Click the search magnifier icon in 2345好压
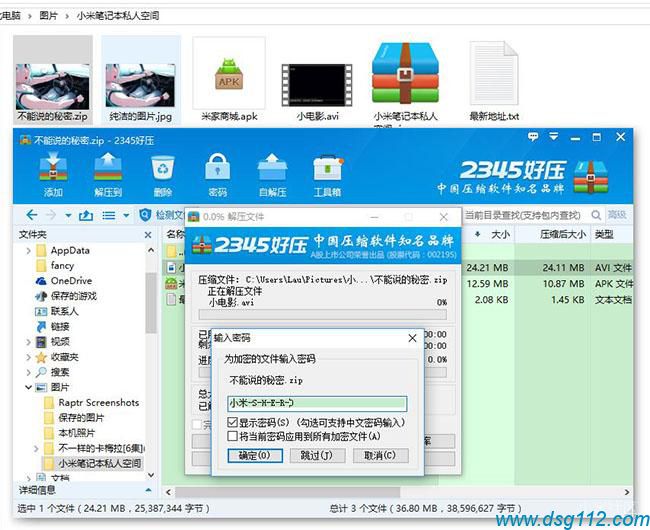Image resolution: width=650 pixels, height=530 pixels. click(596, 215)
